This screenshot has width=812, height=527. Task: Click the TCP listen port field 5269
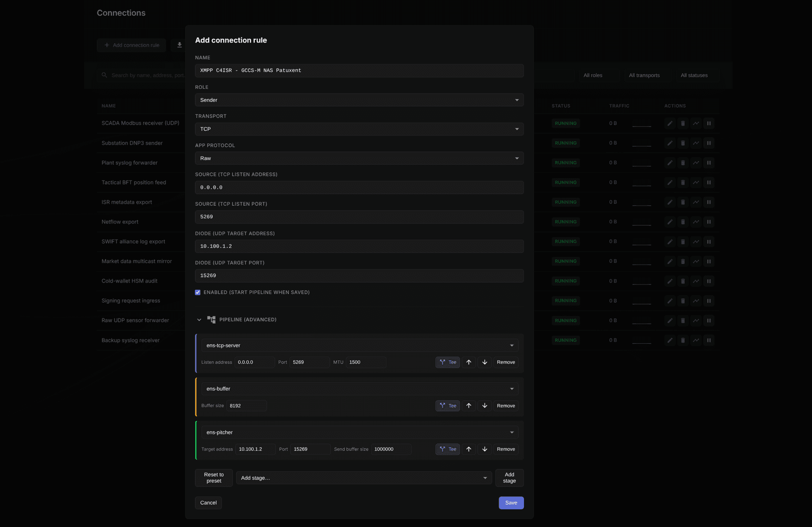(x=359, y=217)
